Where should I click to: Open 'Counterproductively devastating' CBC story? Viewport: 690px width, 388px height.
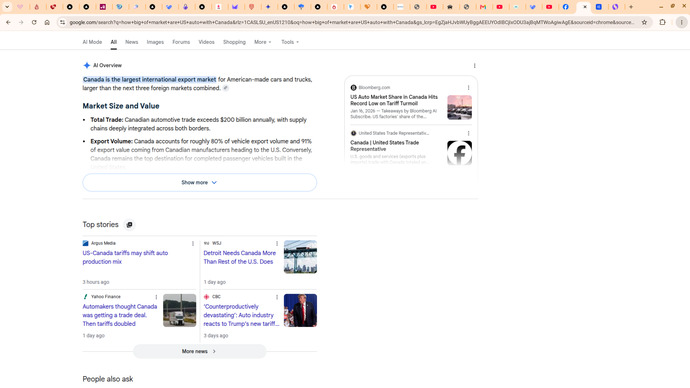coord(241,315)
